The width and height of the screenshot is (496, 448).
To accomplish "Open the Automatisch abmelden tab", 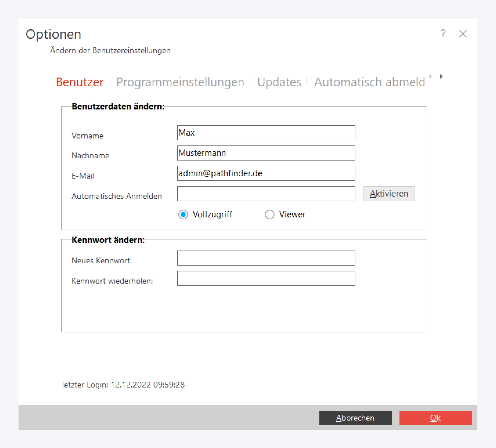I will point(370,82).
